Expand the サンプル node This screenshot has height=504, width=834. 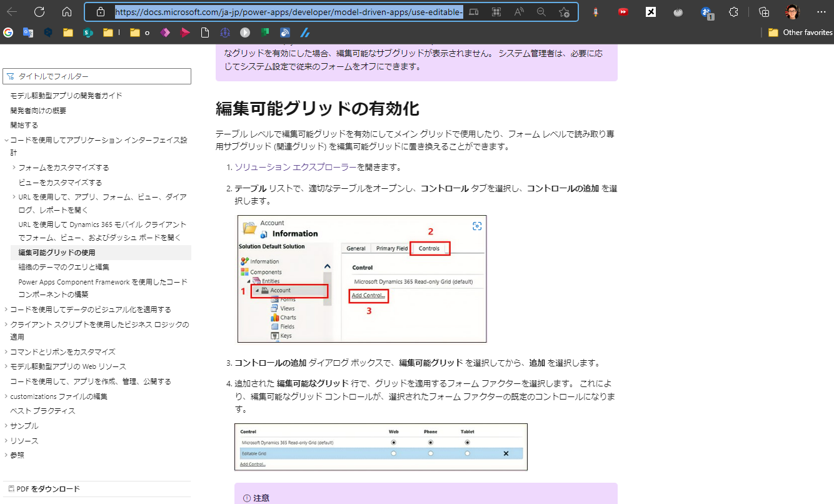click(x=6, y=426)
